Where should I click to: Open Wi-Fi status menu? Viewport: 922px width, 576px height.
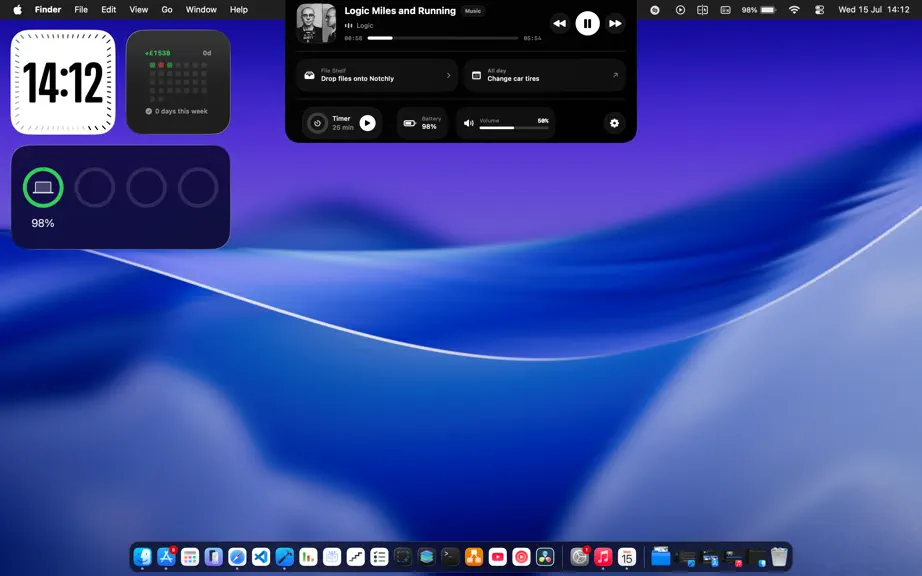(794, 9)
